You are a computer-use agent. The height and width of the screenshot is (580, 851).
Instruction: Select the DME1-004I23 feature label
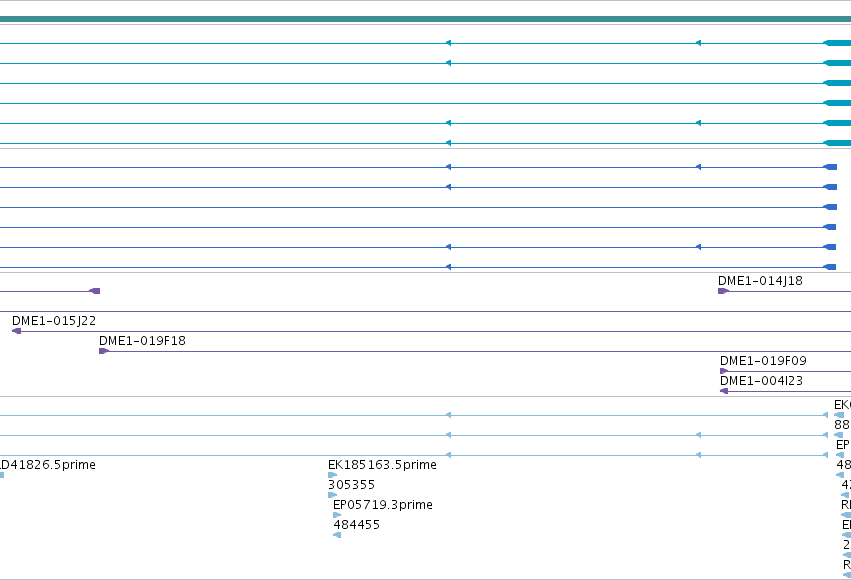pos(761,381)
